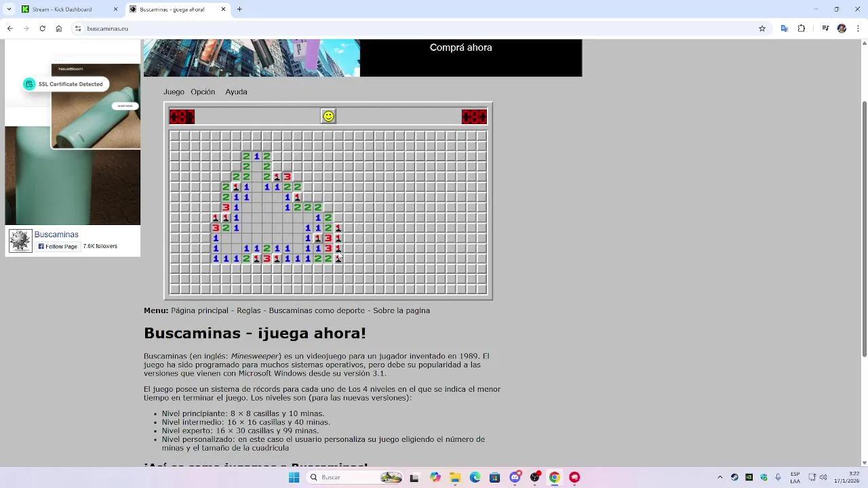This screenshot has height=488, width=868.
Task: Open Task View from the taskbar
Action: pyautogui.click(x=414, y=477)
